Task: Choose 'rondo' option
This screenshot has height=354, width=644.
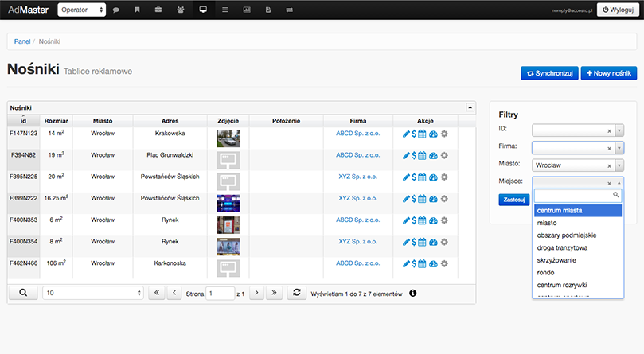Action: 578,273
